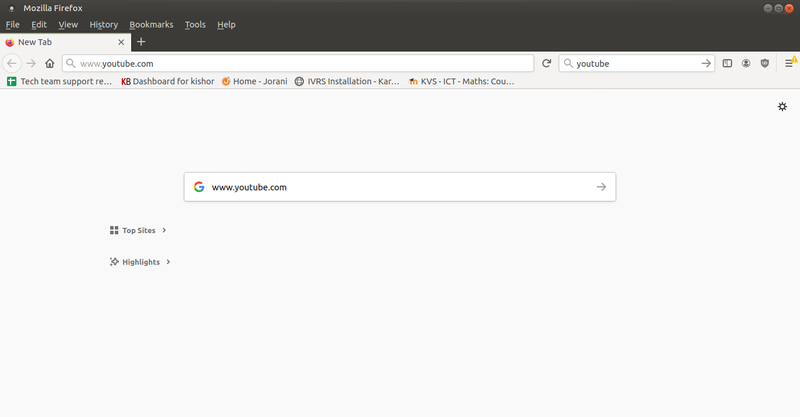Open the View menu
The height and width of the screenshot is (417, 800).
[68, 24]
